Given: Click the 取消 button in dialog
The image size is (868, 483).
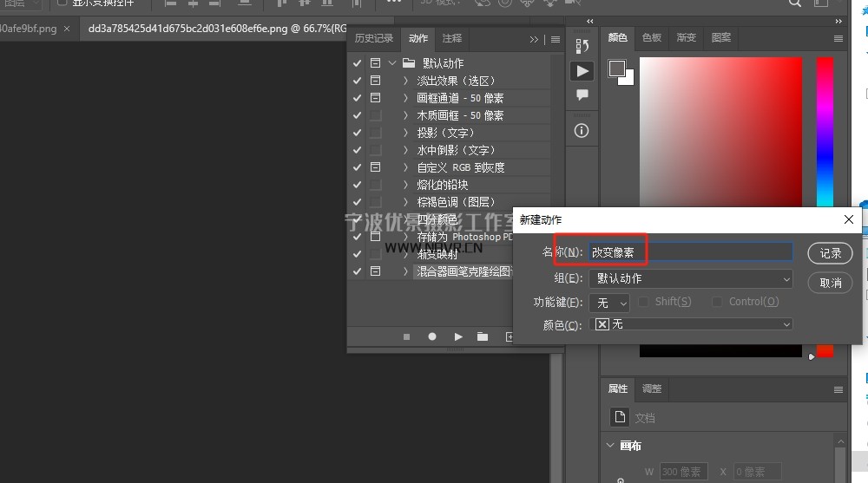Looking at the screenshot, I should (830, 283).
